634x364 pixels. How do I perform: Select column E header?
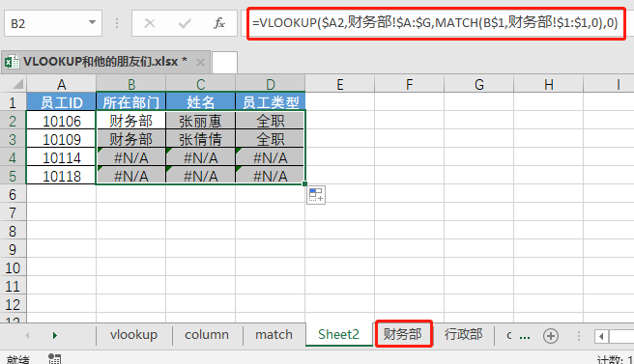339,84
